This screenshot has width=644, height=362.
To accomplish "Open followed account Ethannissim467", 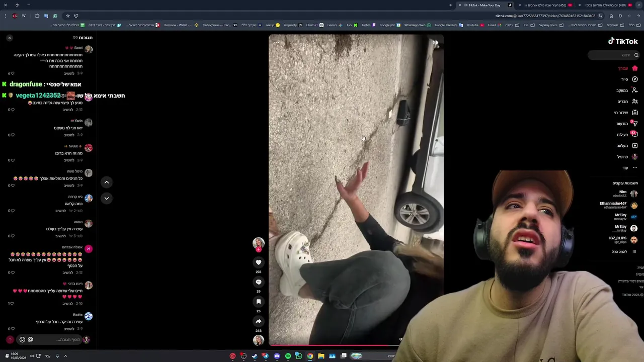I will pyautogui.click(x=618, y=205).
